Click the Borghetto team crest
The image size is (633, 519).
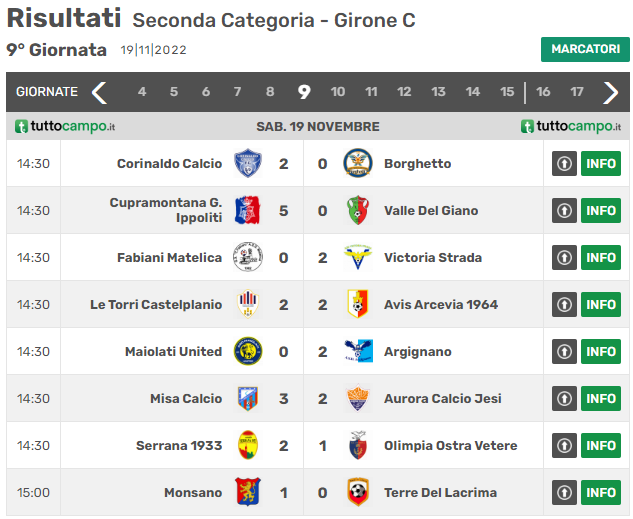click(x=358, y=163)
